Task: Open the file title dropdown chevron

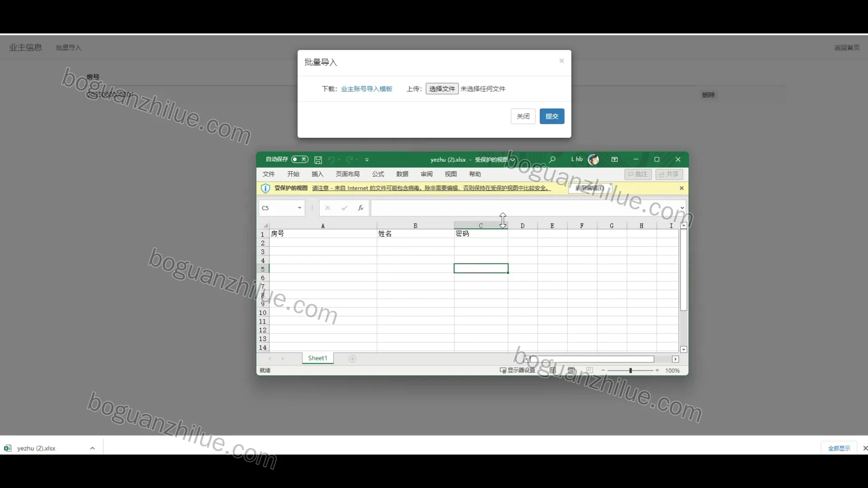Action: click(x=512, y=160)
